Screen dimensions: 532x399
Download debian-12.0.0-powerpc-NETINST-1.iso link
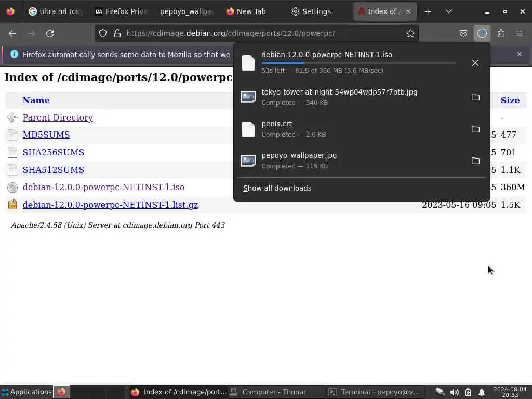pos(103,187)
